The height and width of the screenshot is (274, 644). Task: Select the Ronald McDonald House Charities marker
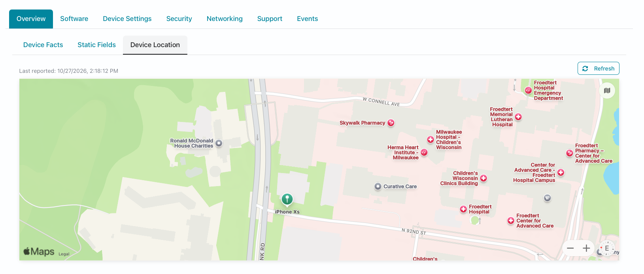pyautogui.click(x=219, y=143)
